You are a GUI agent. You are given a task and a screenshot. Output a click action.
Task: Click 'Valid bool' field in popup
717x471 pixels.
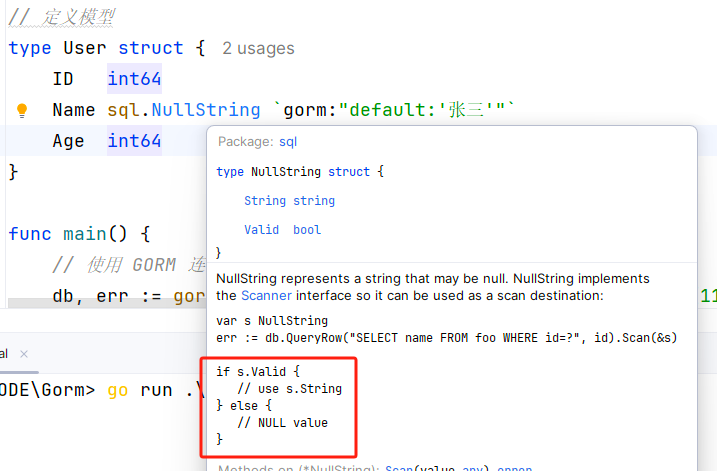click(283, 230)
